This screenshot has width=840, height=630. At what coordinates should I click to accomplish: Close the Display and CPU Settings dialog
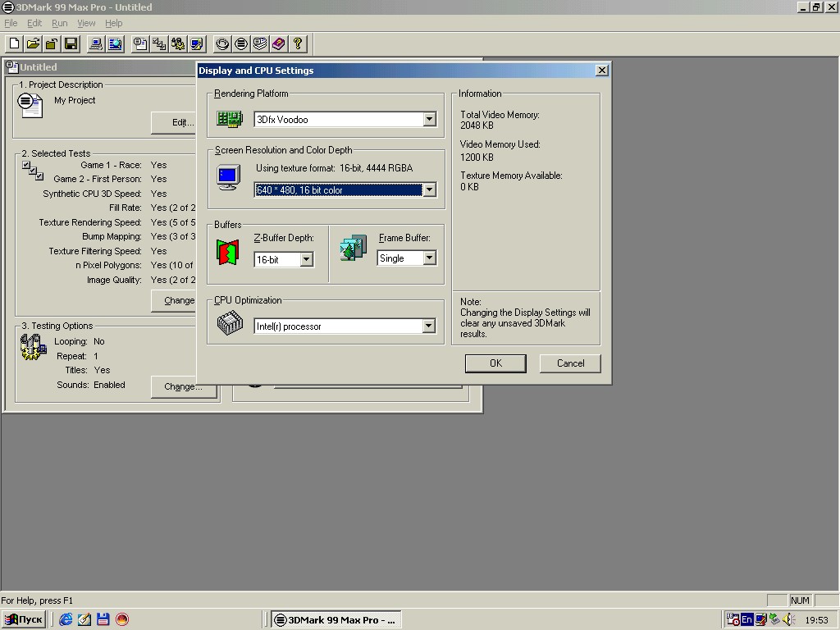[x=602, y=71]
